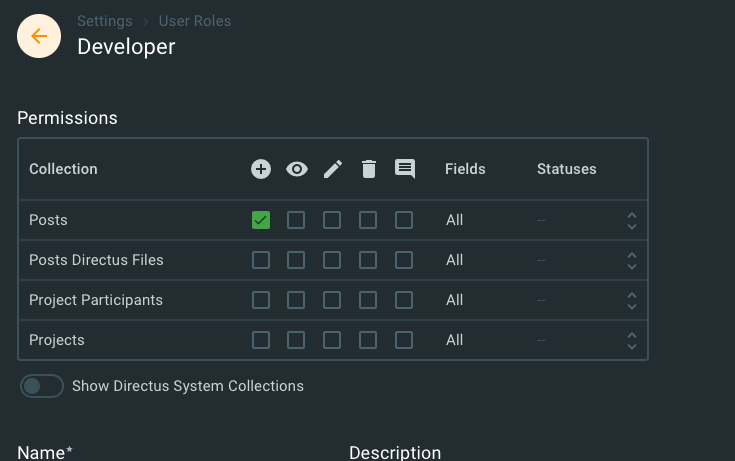Enable view permission for Project Participants
Screen dimensions: 735x461
[x=296, y=300]
